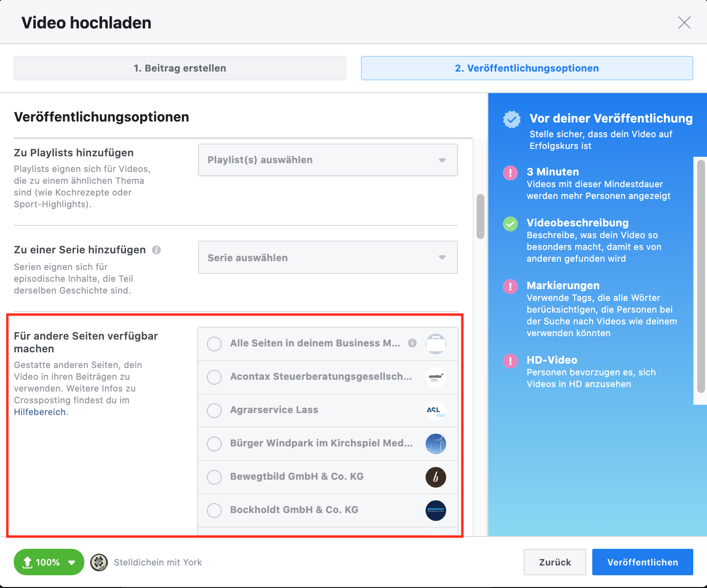The width and height of the screenshot is (707, 588).
Task: Select Agrarservice Lass radio button
Action: (214, 411)
